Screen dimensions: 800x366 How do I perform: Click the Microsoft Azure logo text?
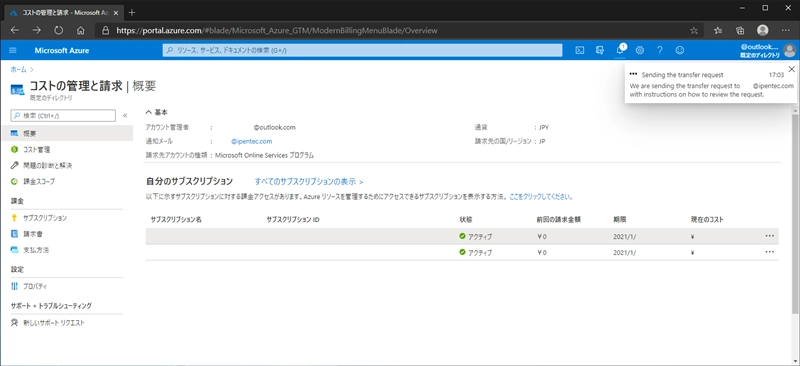tap(62, 50)
